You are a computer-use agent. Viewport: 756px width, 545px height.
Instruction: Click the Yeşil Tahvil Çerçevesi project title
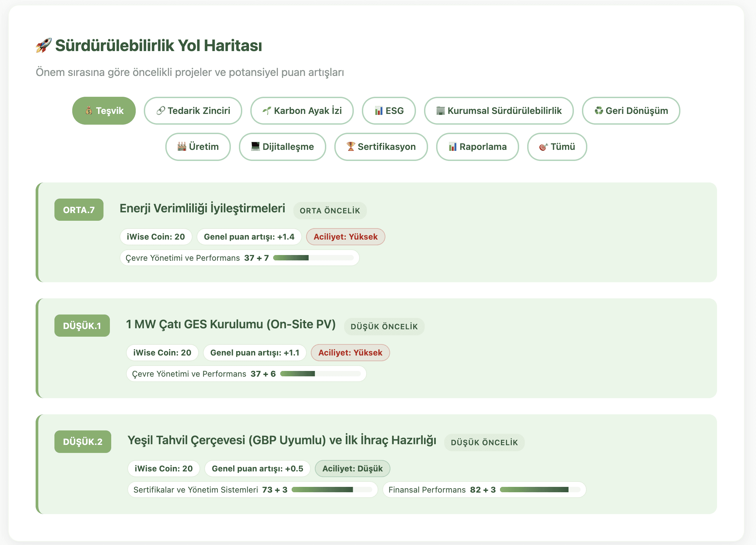pos(282,440)
